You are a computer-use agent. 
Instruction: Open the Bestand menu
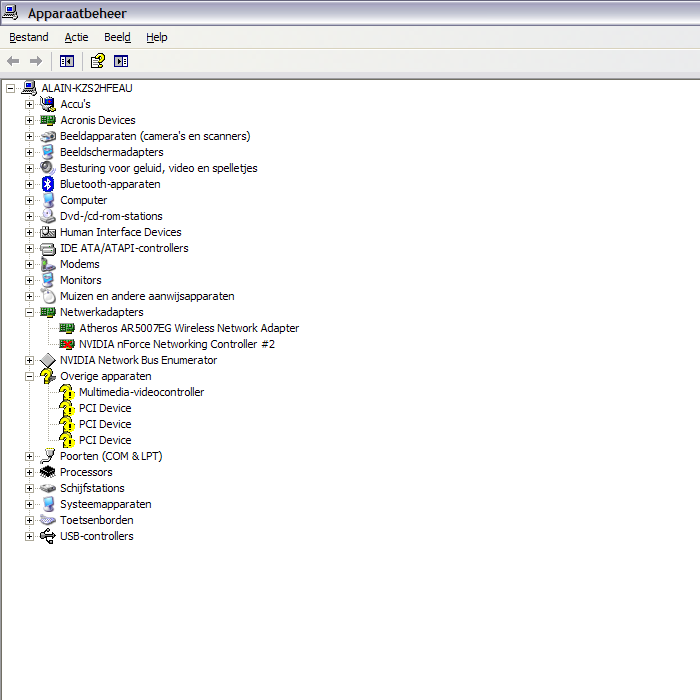(29, 37)
